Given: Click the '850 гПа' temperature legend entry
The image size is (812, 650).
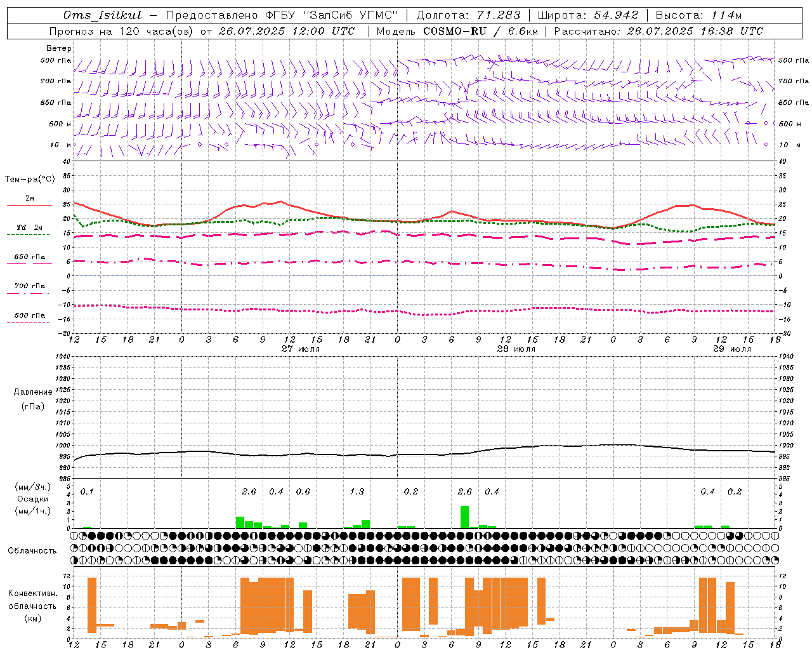Looking at the screenshot, I should (x=30, y=257).
